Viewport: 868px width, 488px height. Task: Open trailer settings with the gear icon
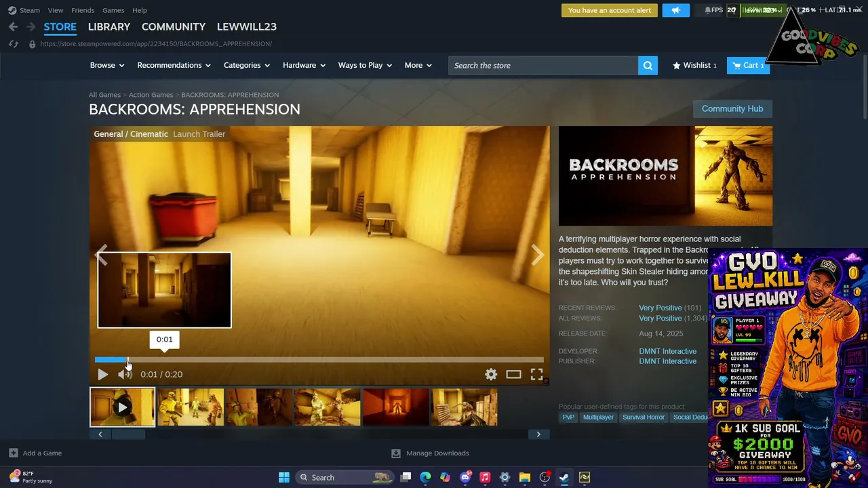tap(491, 374)
